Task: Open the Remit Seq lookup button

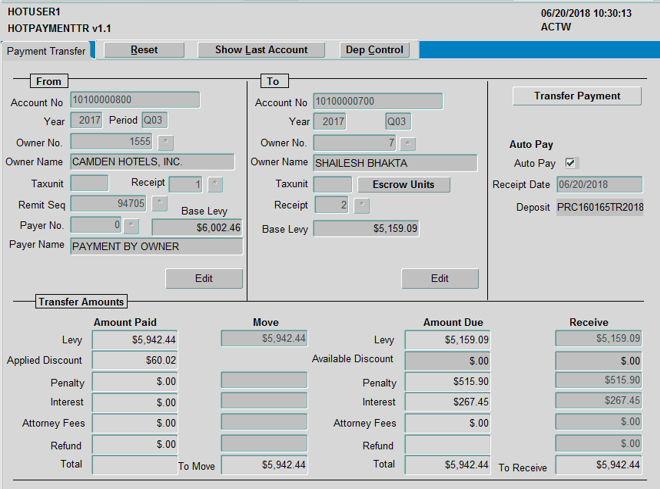Action: pyautogui.click(x=159, y=204)
